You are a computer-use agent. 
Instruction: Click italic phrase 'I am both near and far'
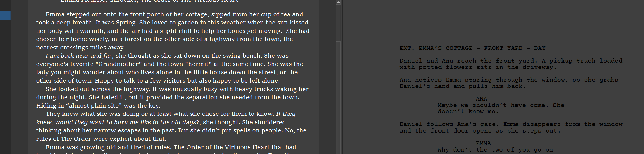(x=79, y=56)
